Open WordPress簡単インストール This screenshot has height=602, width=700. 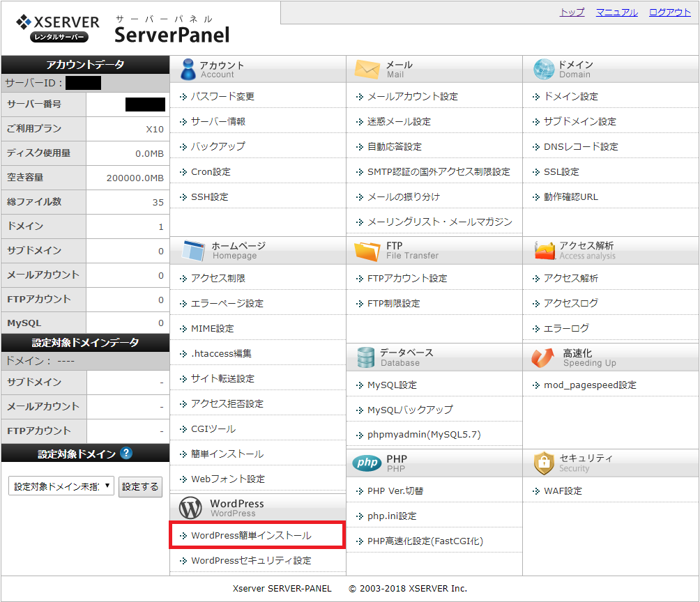(251, 536)
